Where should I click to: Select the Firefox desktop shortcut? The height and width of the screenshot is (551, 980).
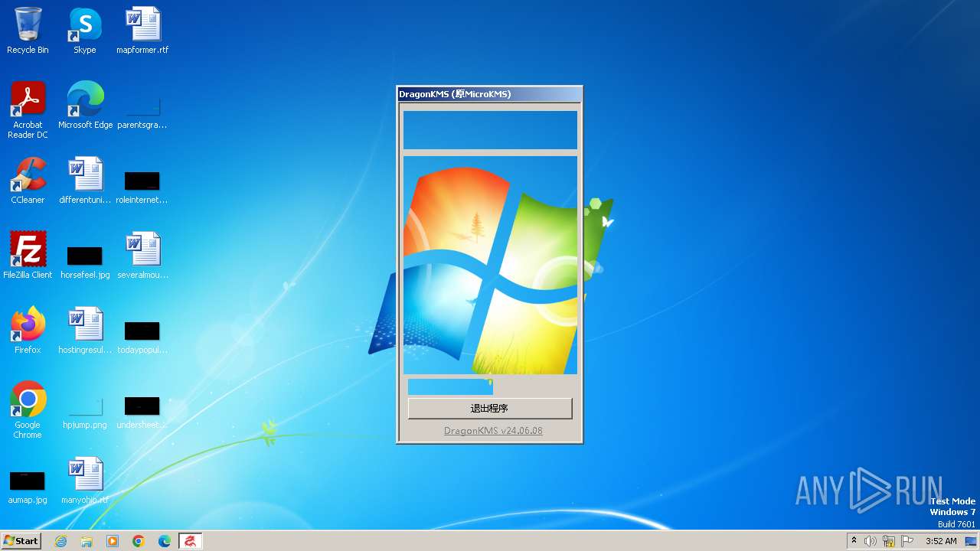(28, 331)
